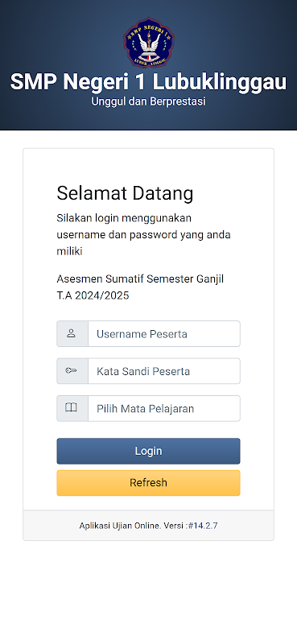Click the Versi label in the footer
Image resolution: width=297 pixels, height=644 pixels.
[174, 526]
